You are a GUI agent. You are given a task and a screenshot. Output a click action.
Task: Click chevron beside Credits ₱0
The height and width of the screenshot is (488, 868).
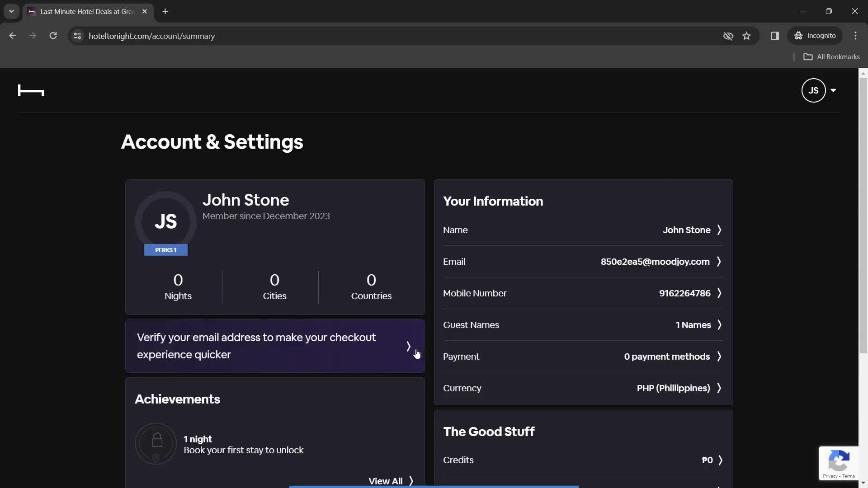[720, 460]
